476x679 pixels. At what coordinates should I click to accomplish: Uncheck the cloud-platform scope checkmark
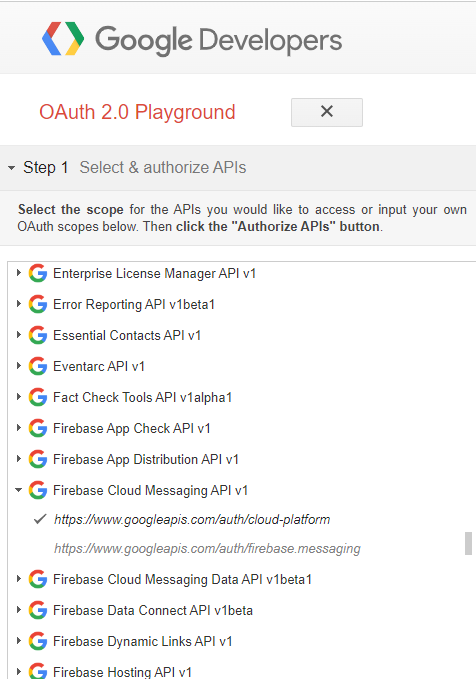[40, 519]
